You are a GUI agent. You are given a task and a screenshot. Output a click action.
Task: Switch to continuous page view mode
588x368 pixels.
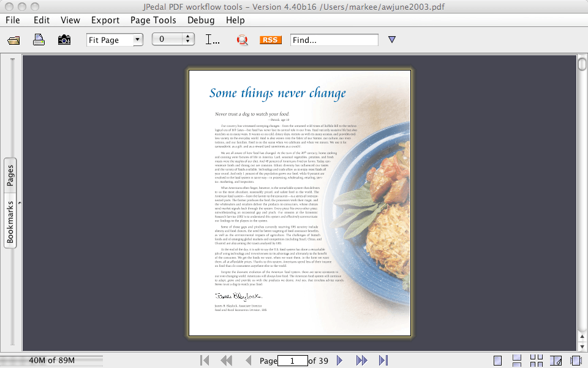517,361
